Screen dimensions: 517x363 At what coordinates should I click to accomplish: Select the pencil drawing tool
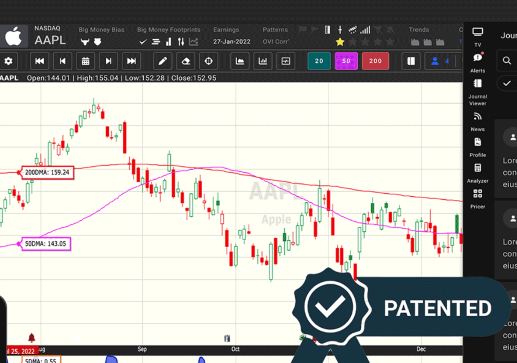point(163,61)
